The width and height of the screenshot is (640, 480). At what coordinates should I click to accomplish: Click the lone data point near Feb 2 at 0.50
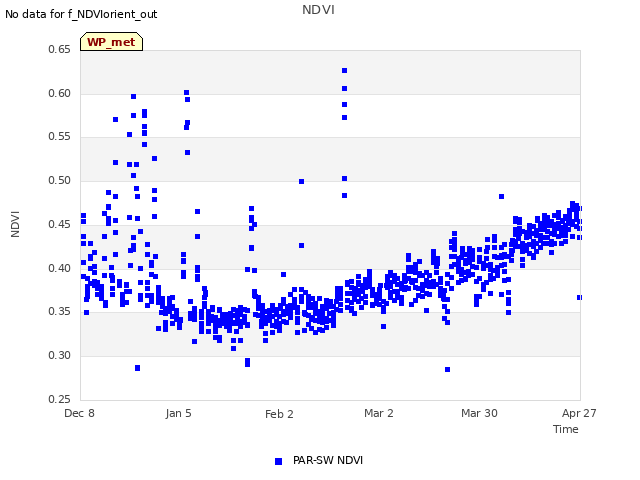pyautogui.click(x=301, y=182)
